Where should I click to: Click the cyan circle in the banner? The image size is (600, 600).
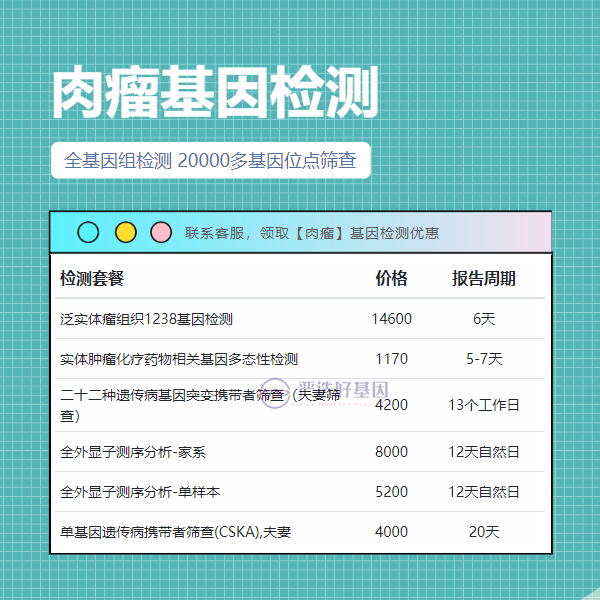coord(88,232)
